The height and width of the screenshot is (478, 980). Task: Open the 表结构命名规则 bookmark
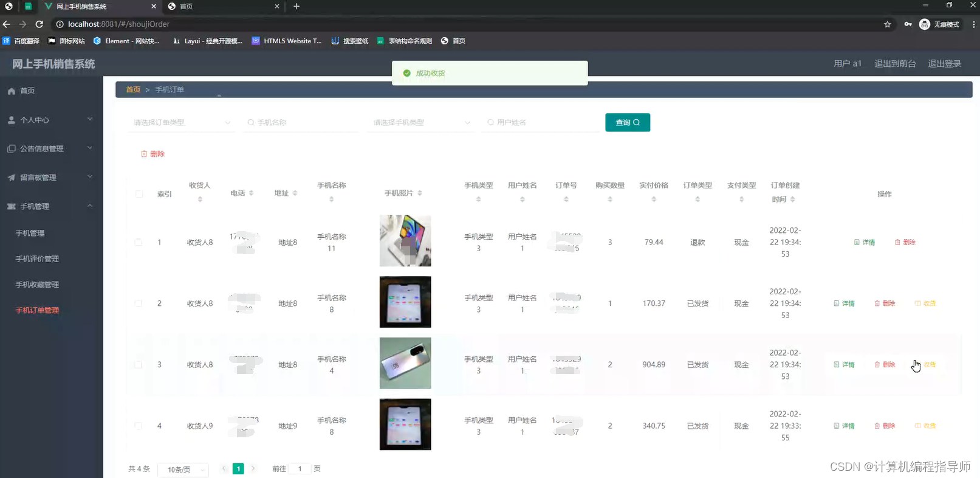click(405, 41)
